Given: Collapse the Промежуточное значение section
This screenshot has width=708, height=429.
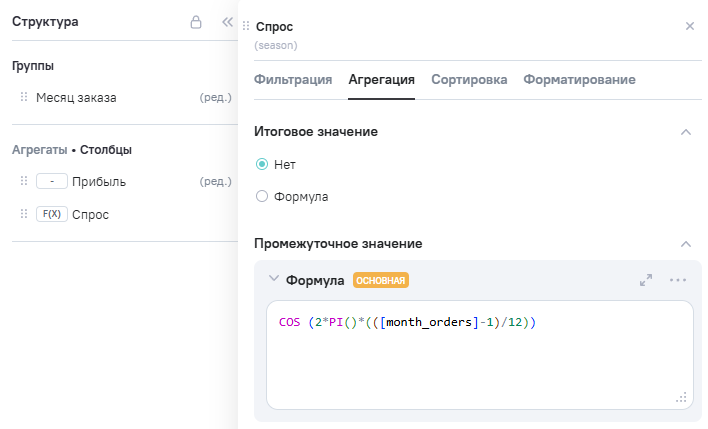Looking at the screenshot, I should click(x=685, y=244).
